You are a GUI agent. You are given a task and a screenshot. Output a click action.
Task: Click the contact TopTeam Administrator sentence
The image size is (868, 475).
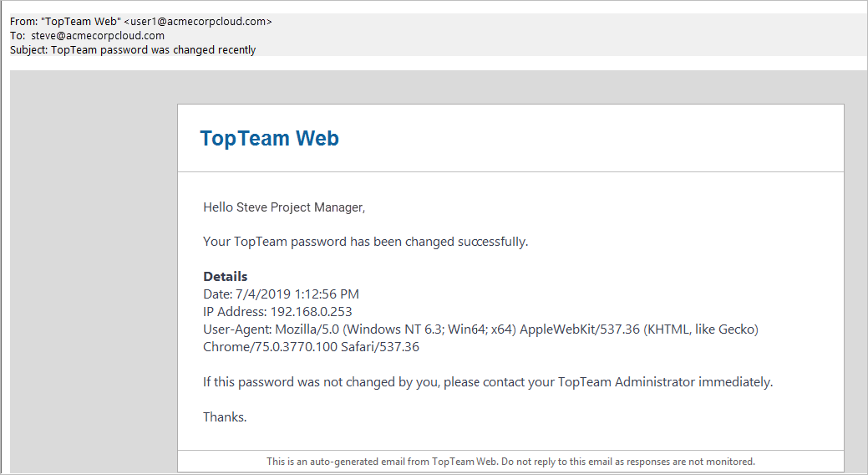coord(488,382)
